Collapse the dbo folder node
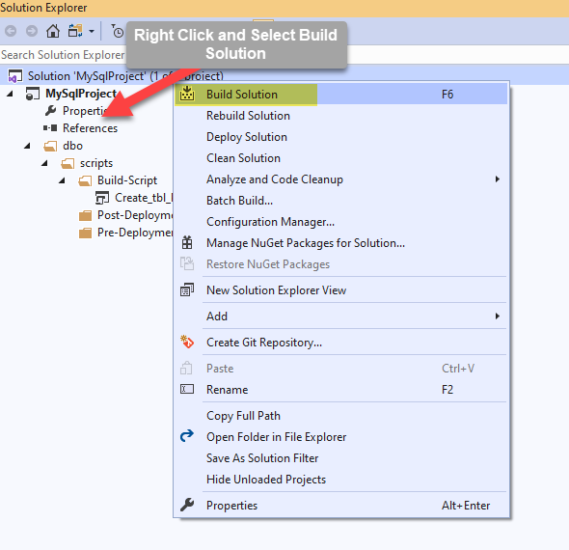 28,146
